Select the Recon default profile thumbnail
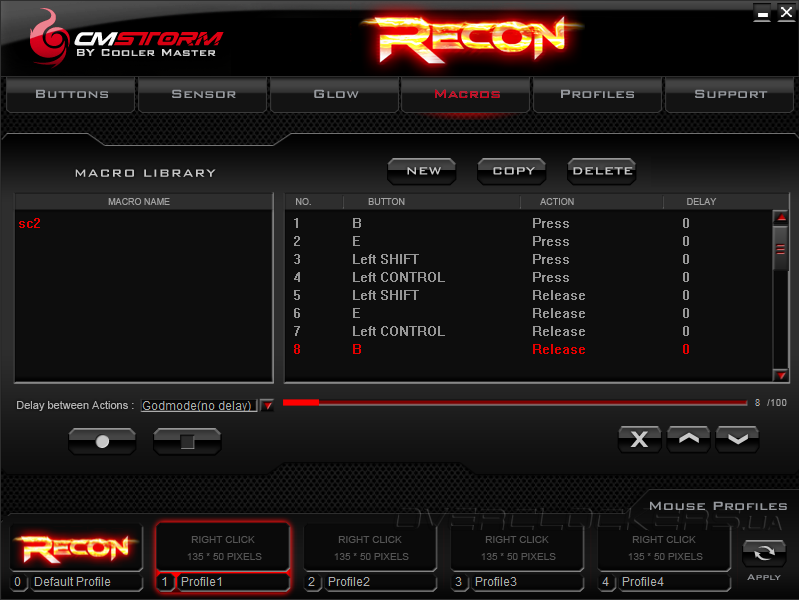This screenshot has height=600, width=800. point(76,547)
